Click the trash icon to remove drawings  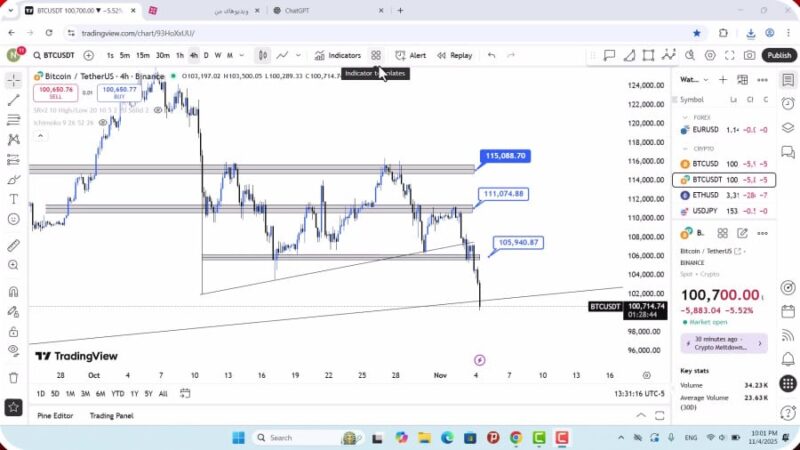[13, 377]
